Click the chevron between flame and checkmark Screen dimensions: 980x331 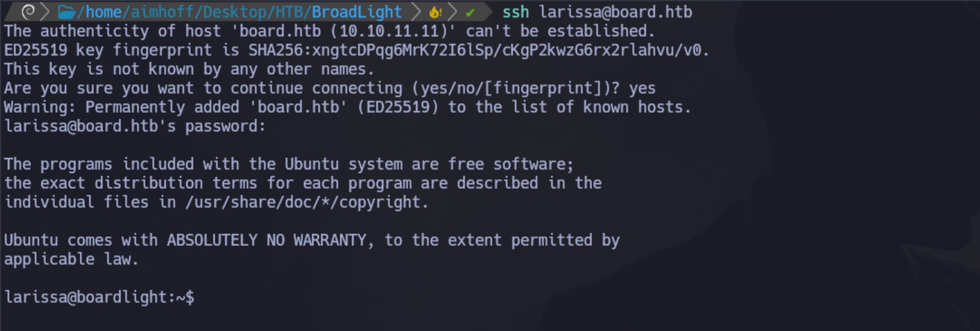pyautogui.click(x=452, y=11)
